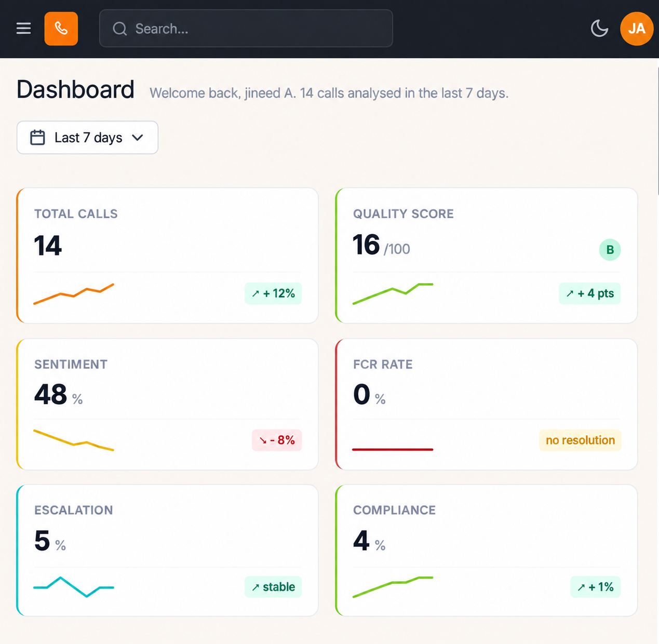Screen dimensions: 659x644
Task: Click the red FCR Rate flat line
Action: pos(393,449)
